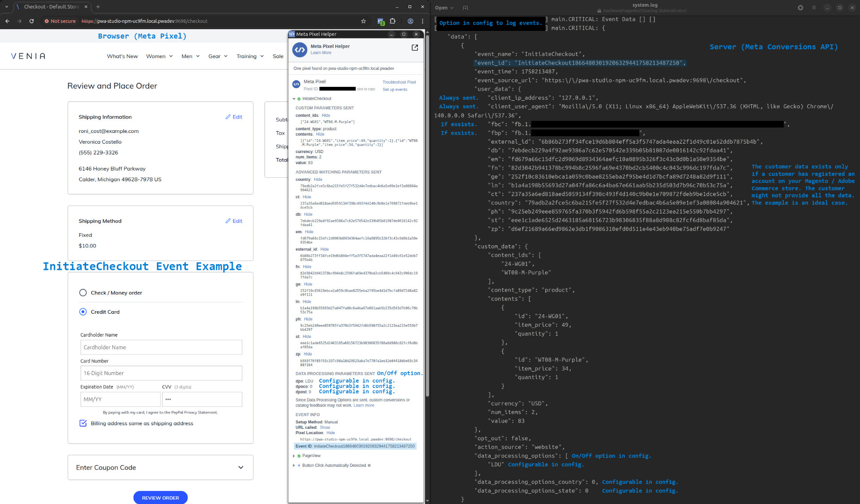Show the URL called value
Screen dimensions: 860x504
[x=325, y=427]
